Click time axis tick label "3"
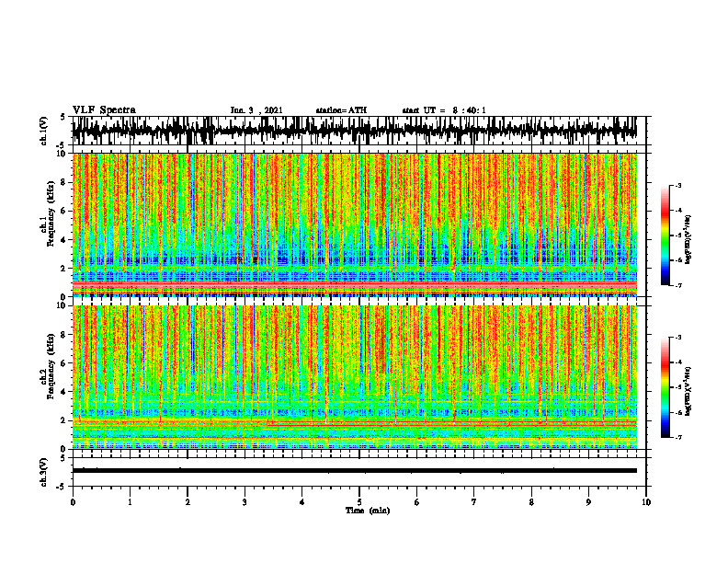 245,502
